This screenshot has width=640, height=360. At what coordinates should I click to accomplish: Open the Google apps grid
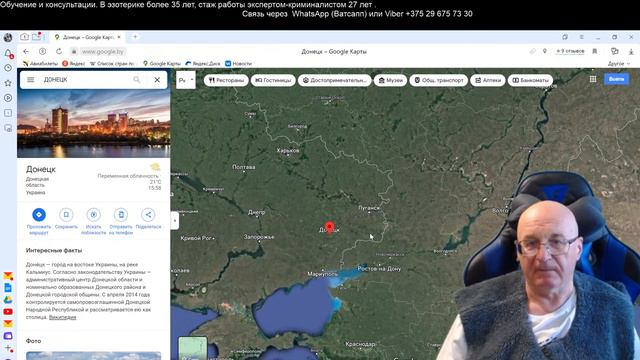593,79
